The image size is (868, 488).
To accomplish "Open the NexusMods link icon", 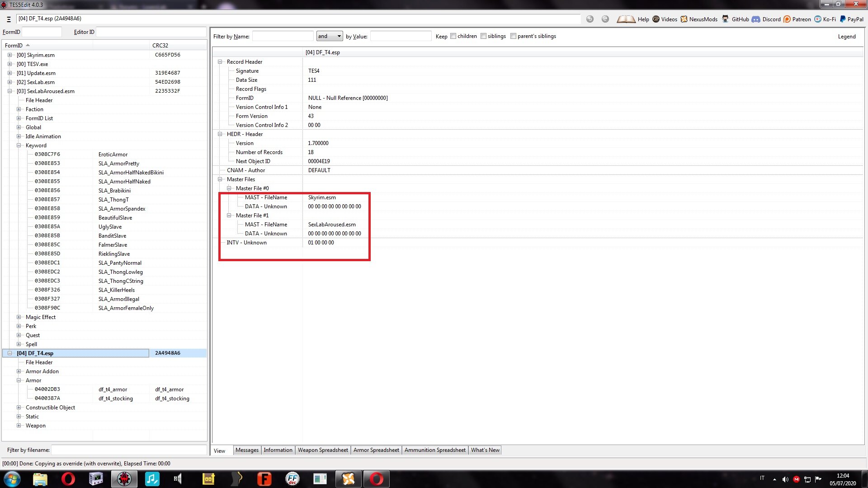I will (684, 19).
